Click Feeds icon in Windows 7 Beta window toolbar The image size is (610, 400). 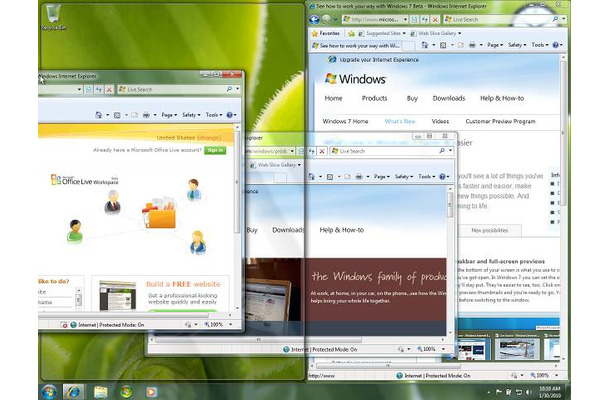[x=443, y=45]
